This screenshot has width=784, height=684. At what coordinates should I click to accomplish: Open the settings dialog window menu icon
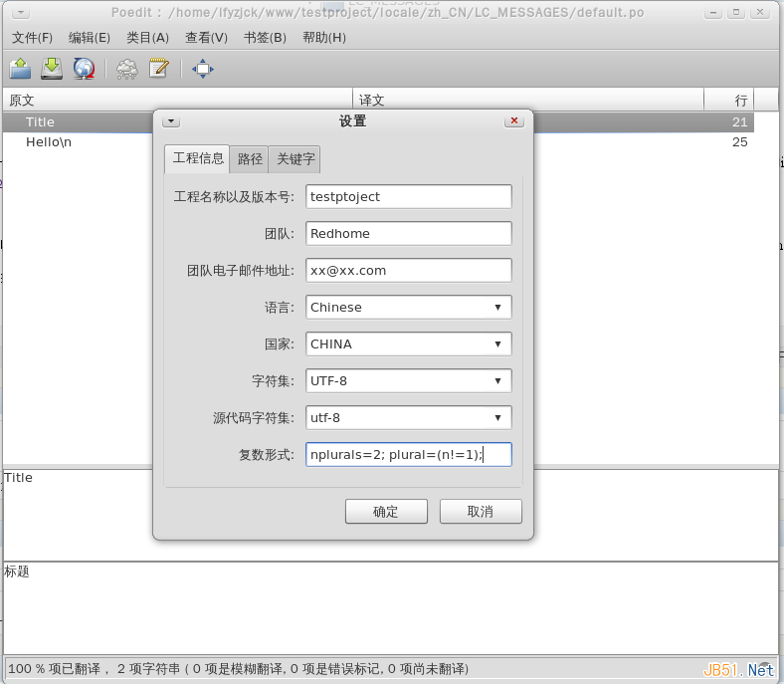click(x=170, y=121)
